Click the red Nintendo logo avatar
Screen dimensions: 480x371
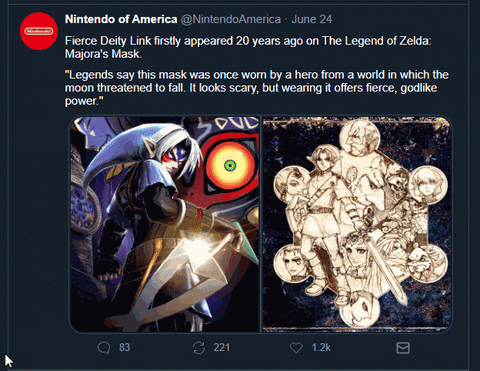[39, 31]
